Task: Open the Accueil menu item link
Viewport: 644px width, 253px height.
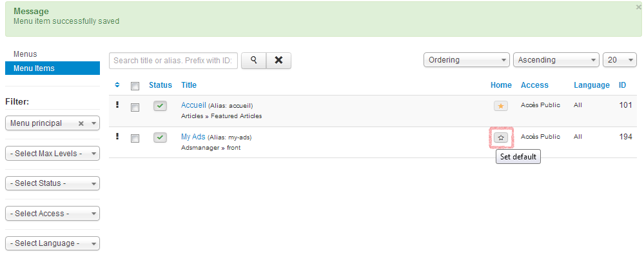Action: (193, 105)
